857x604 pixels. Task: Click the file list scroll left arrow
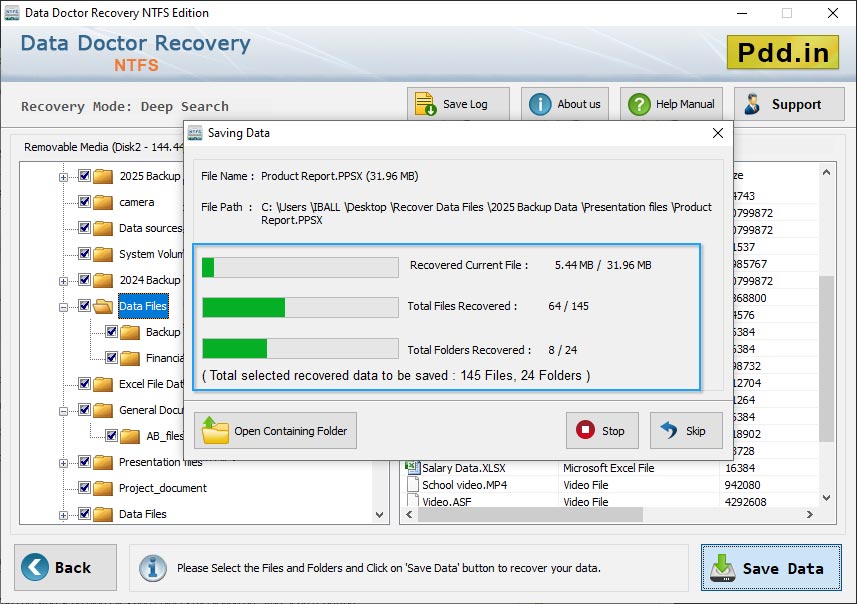pos(409,514)
